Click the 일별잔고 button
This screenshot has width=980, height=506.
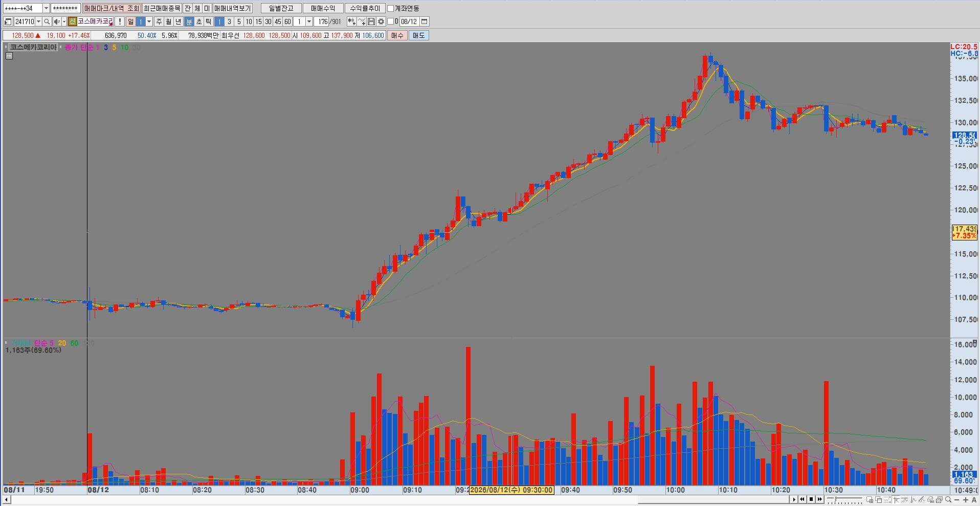point(281,8)
